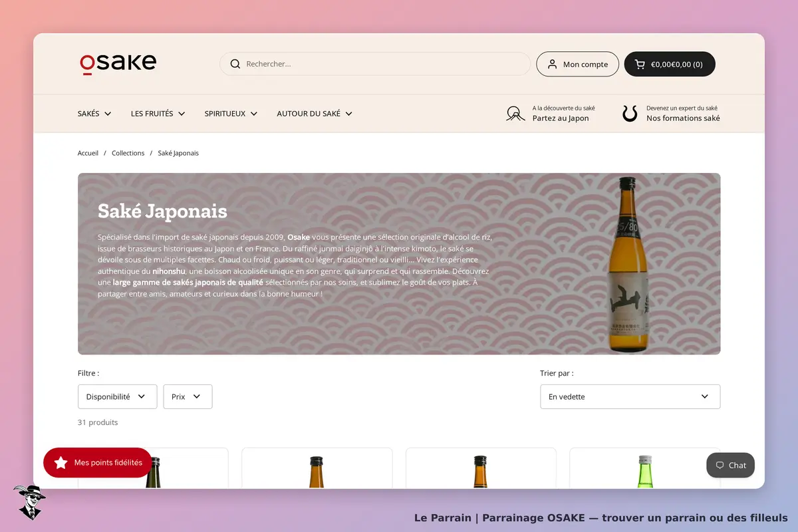Viewport: 798px width, 532px height.
Task: Open the AUTOUR DU SAKÉ menu
Action: (x=315, y=114)
